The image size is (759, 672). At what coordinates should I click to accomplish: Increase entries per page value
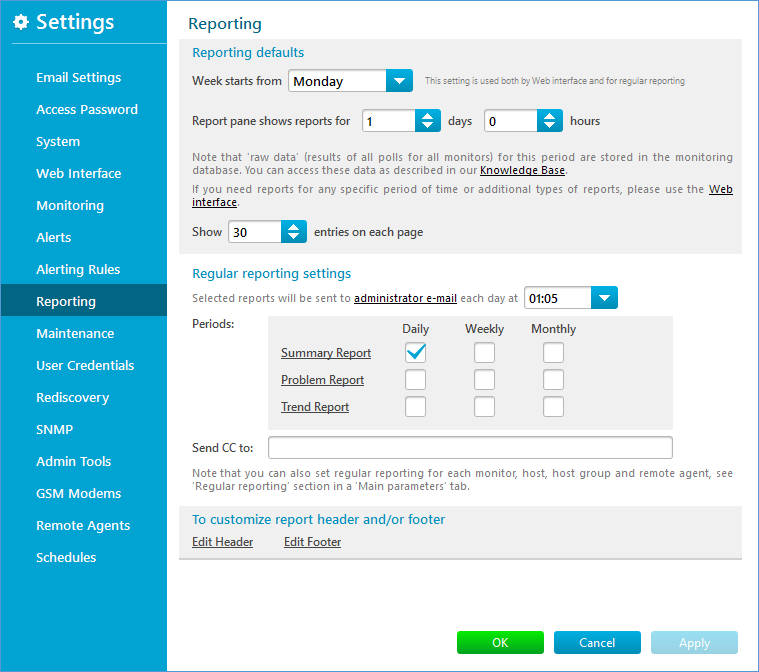click(293, 227)
